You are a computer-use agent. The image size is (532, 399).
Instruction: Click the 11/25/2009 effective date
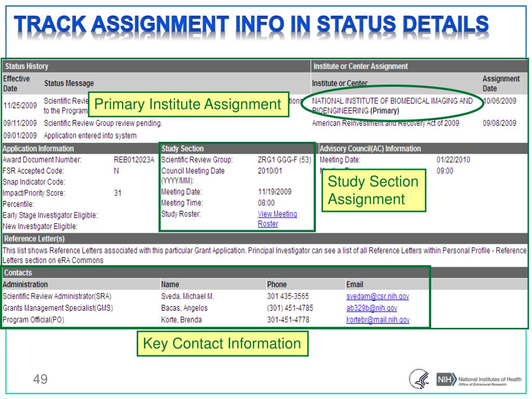20,105
